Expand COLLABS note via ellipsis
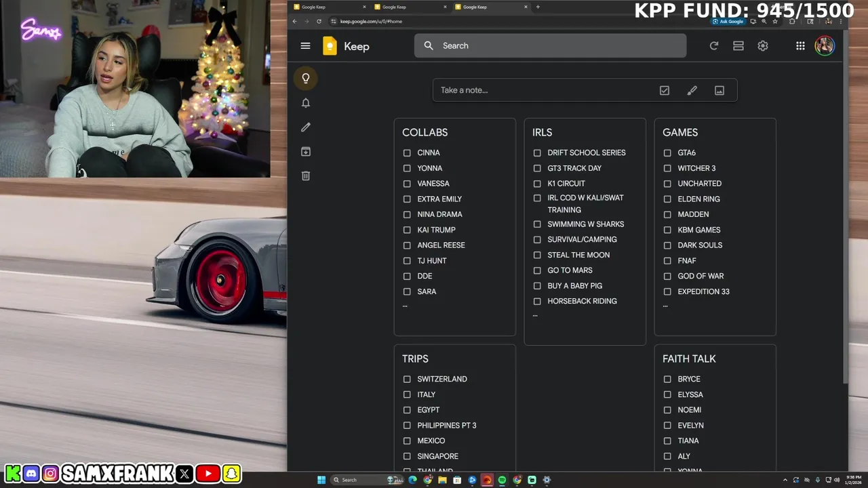Screen dimensions: 868x488 405,306
